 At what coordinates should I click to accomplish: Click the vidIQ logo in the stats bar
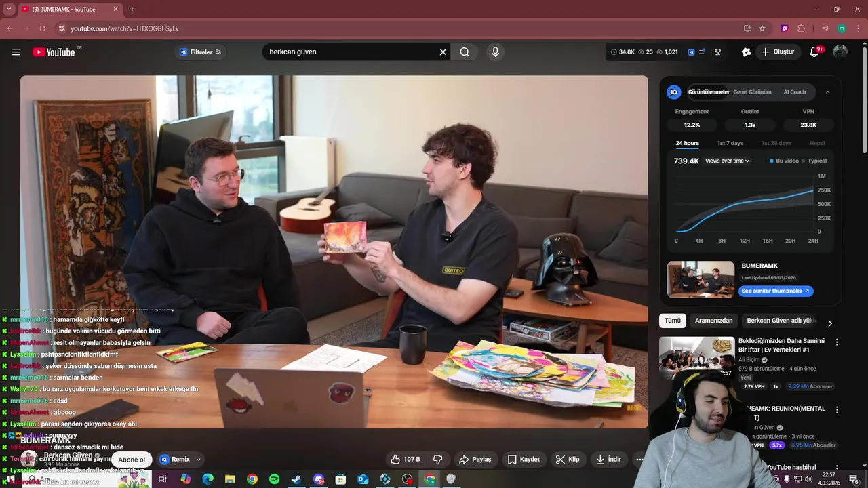(x=692, y=52)
